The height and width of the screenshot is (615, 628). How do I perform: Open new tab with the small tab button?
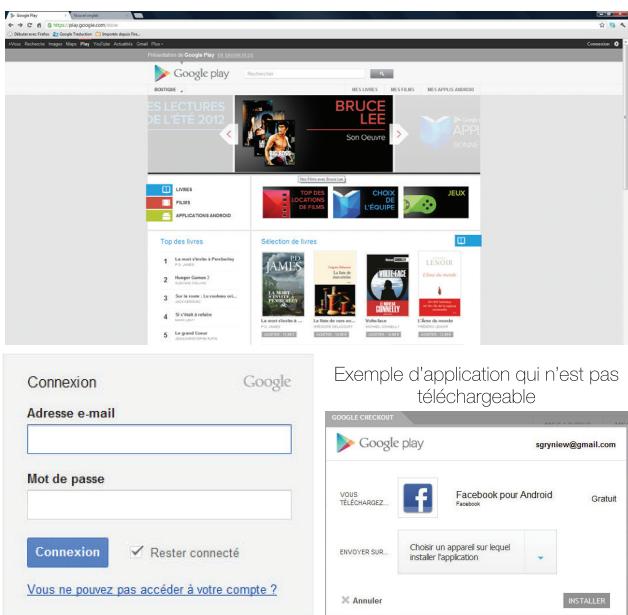pyautogui.click(x=138, y=15)
